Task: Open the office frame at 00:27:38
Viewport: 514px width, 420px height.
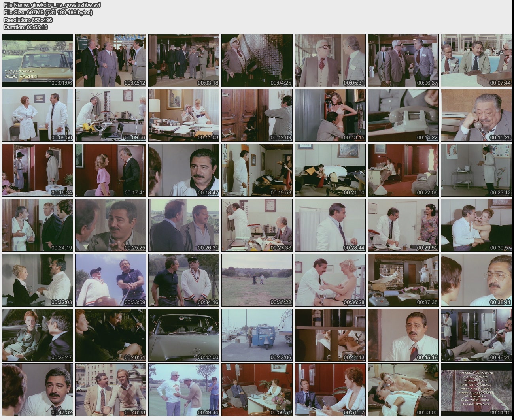Action: pyautogui.click(x=257, y=225)
